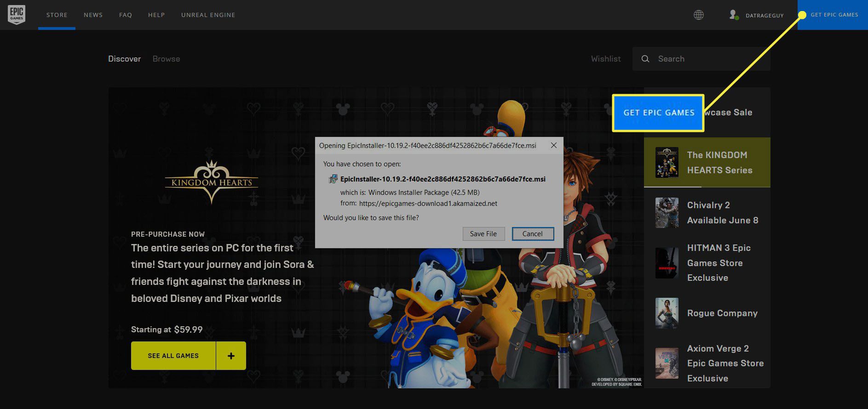Click the DATRAGEGUY user avatar icon
Screen dimensions: 868x409
point(734,15)
